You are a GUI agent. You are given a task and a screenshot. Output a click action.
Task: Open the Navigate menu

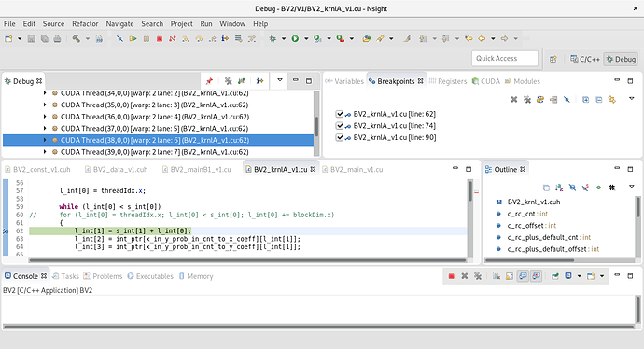[x=119, y=24]
